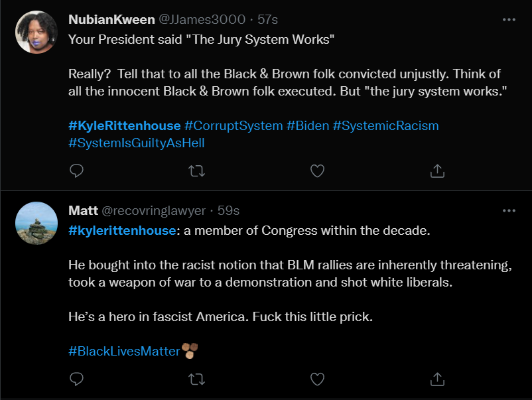This screenshot has width=532, height=400.
Task: Reply to NubianKween's tweet
Action: point(77,171)
